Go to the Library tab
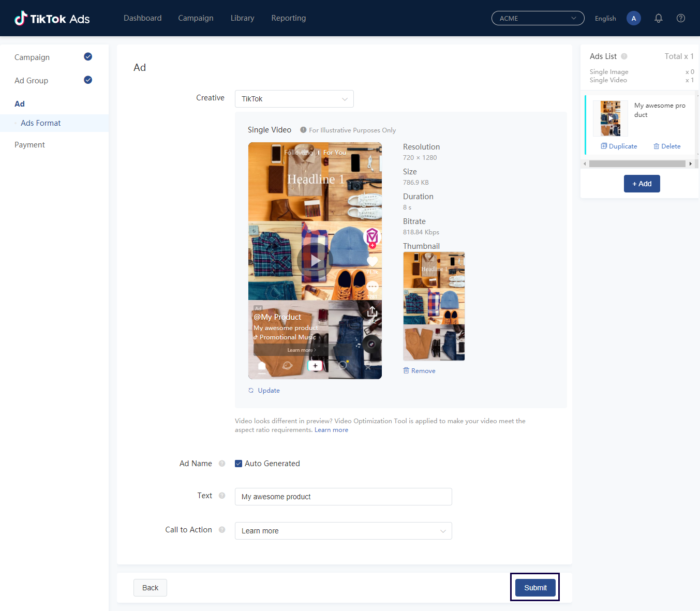The width and height of the screenshot is (700, 611). [242, 18]
